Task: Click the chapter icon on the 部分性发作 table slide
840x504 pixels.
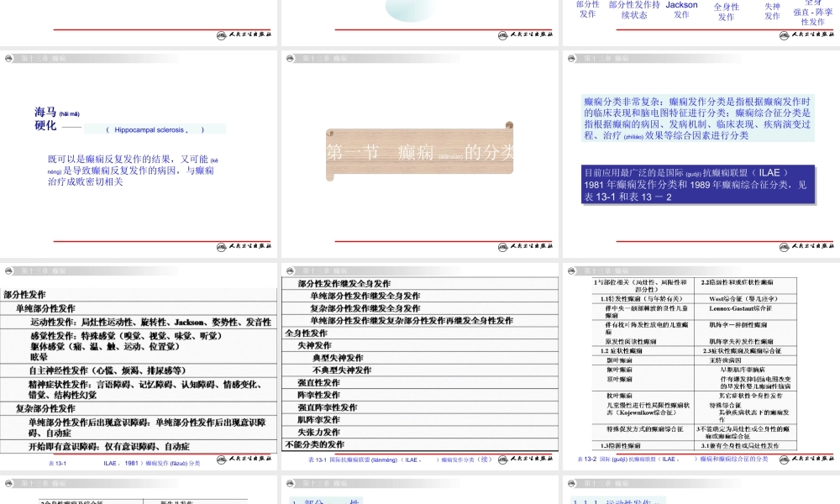Action: pyautogui.click(x=8, y=270)
